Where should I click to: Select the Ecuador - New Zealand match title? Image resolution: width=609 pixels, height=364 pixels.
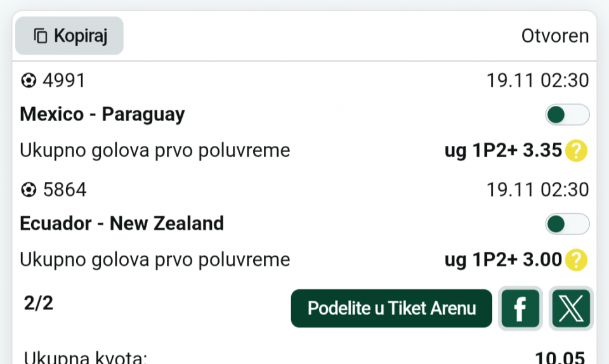click(122, 223)
